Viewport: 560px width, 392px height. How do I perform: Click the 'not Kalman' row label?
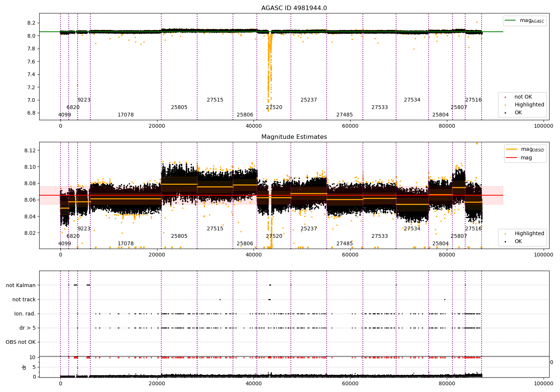click(x=21, y=286)
